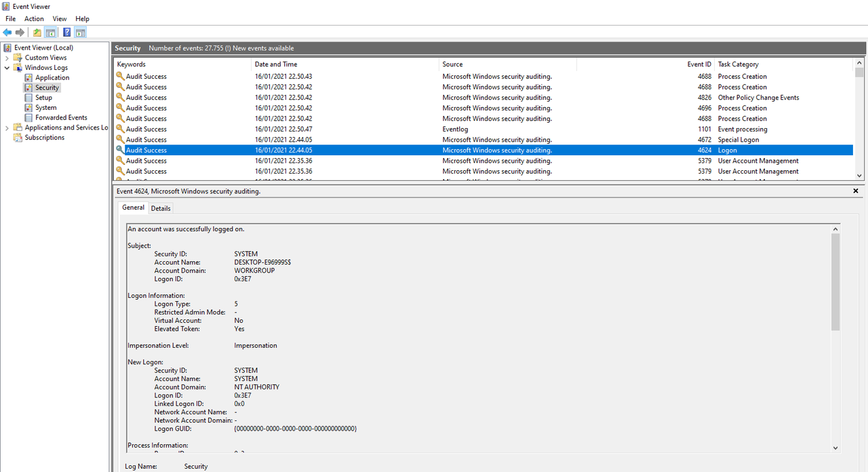Click the Logon GUID zeros value

coord(295,429)
